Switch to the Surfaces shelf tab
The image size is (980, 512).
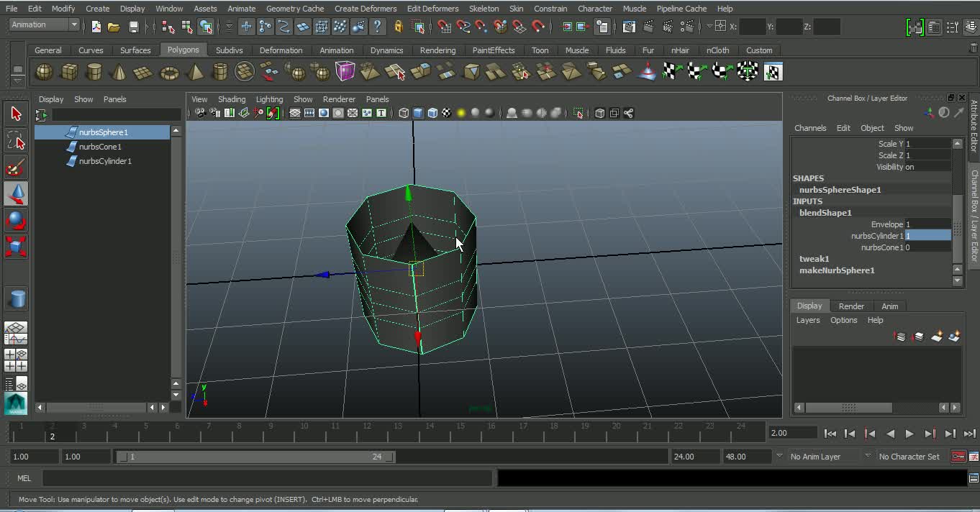point(135,50)
